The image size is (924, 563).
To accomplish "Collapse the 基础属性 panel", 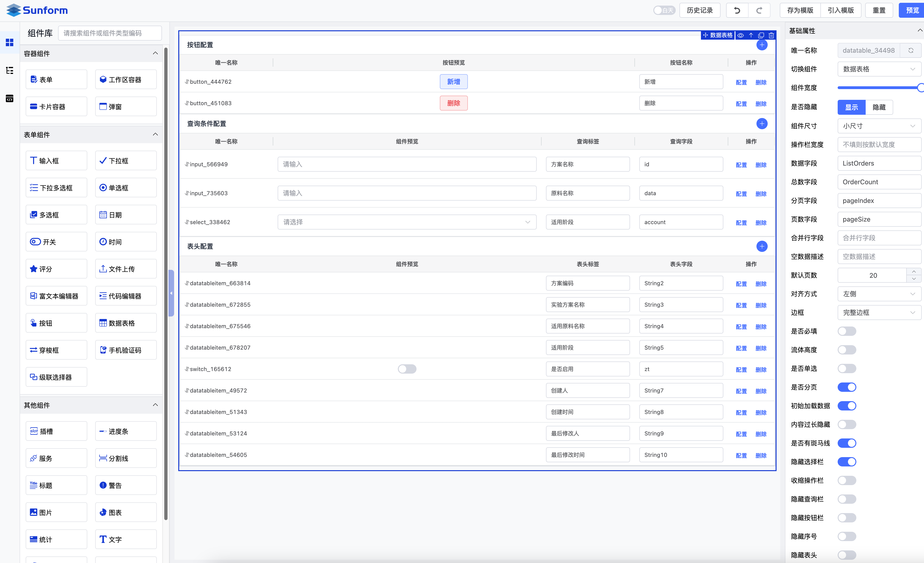I will 920,30.
